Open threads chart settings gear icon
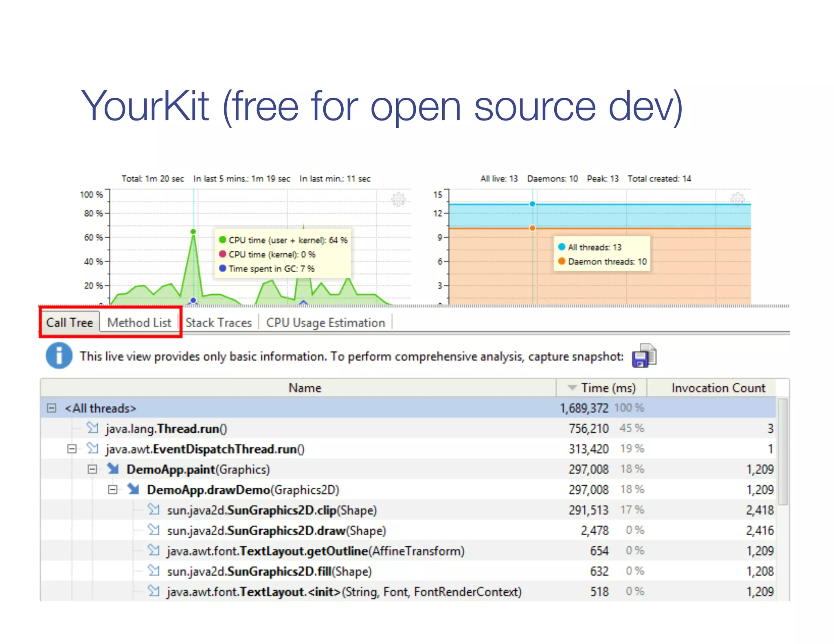The image size is (834, 644). pyautogui.click(x=737, y=199)
